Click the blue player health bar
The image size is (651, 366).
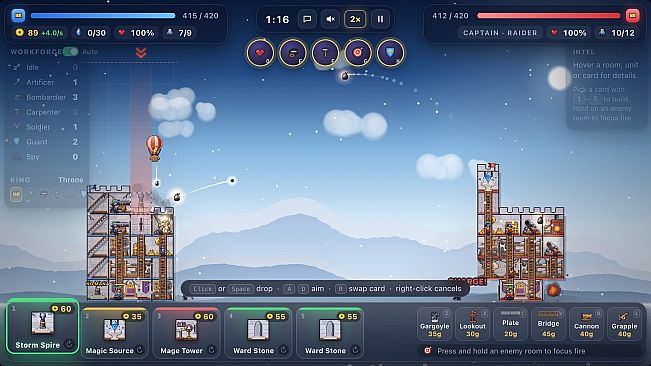tap(103, 16)
